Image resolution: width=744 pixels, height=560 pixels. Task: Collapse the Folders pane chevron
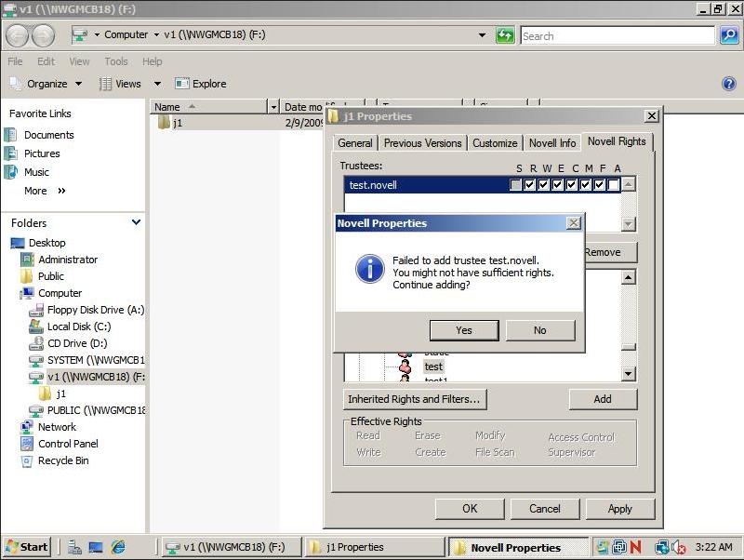coord(136,222)
